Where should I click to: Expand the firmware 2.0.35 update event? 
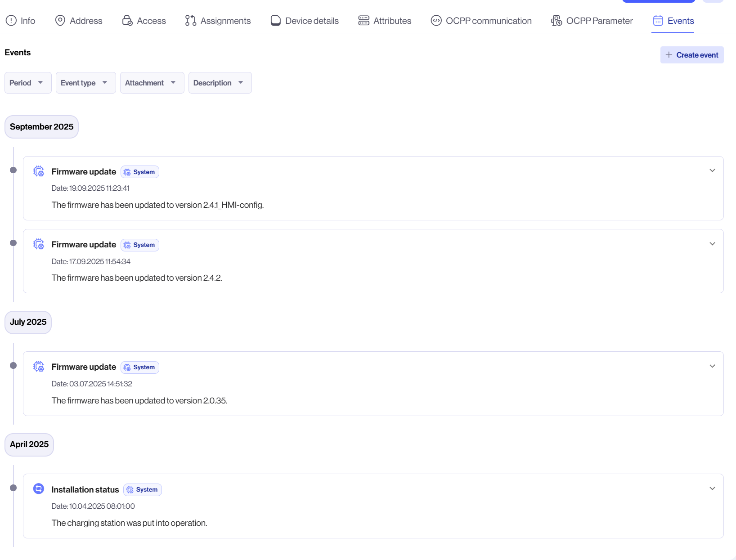pos(712,366)
